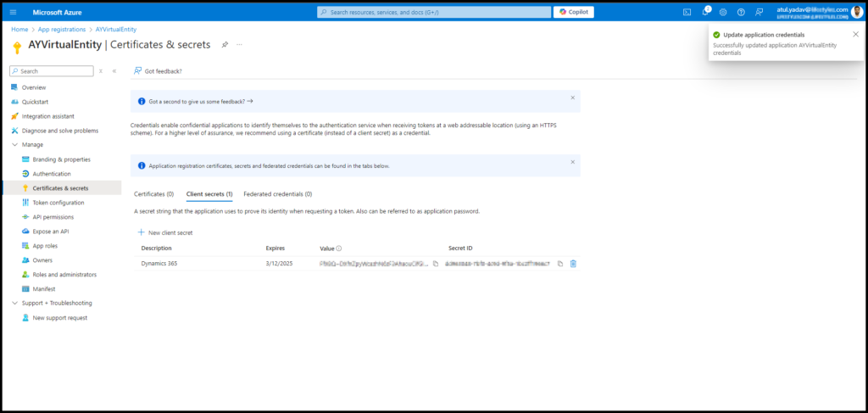Switch to Federated credentials (0) tab
868x413 pixels.
tap(278, 194)
